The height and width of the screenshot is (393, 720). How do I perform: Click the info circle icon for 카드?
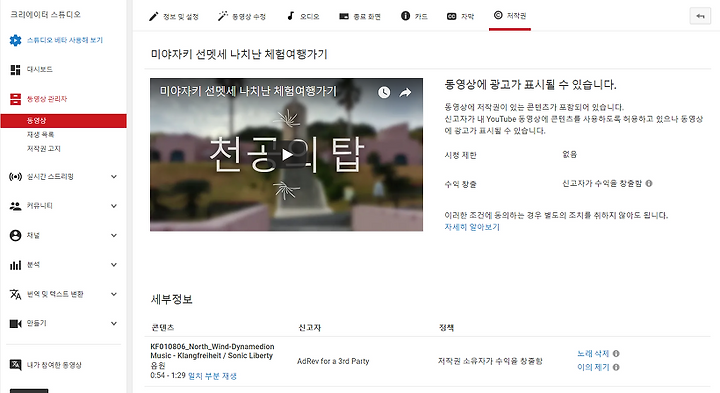tap(405, 16)
